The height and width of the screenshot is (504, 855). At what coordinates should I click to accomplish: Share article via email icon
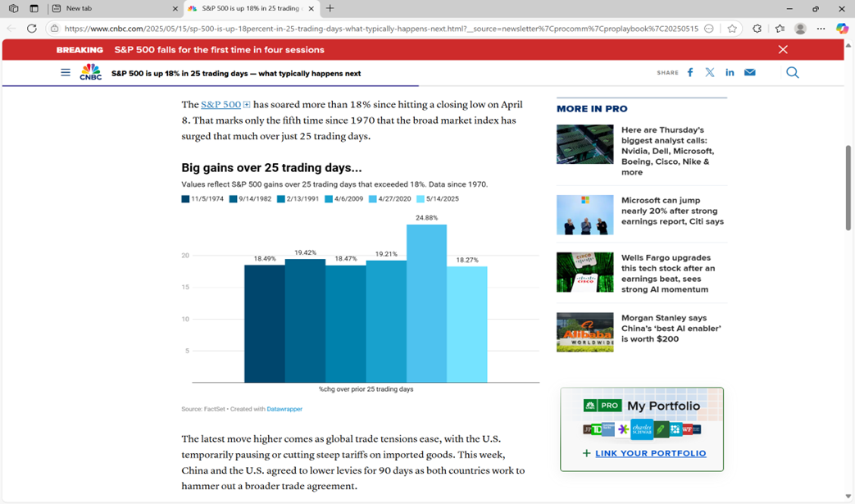pos(750,72)
